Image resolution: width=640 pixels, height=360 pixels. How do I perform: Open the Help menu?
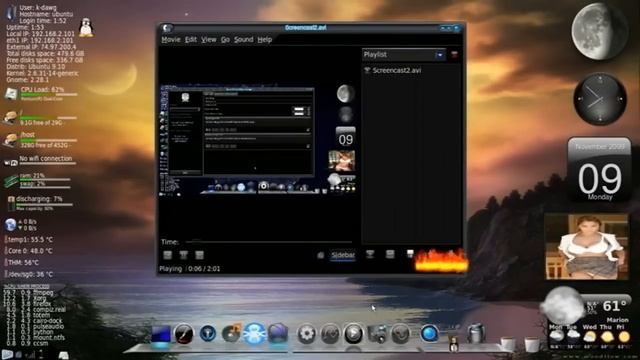[264, 40]
